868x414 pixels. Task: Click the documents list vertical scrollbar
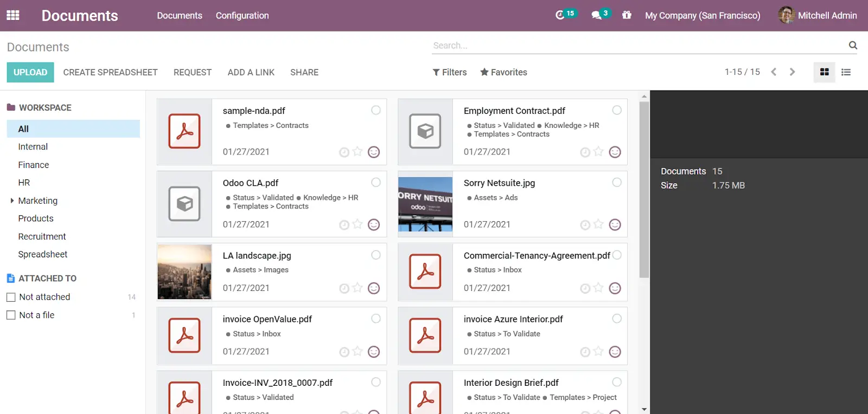tap(644, 190)
